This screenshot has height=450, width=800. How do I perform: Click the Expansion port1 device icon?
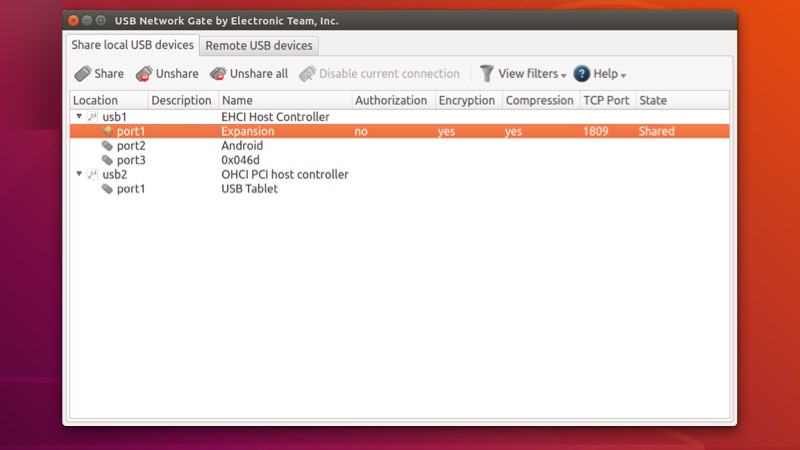point(107,131)
